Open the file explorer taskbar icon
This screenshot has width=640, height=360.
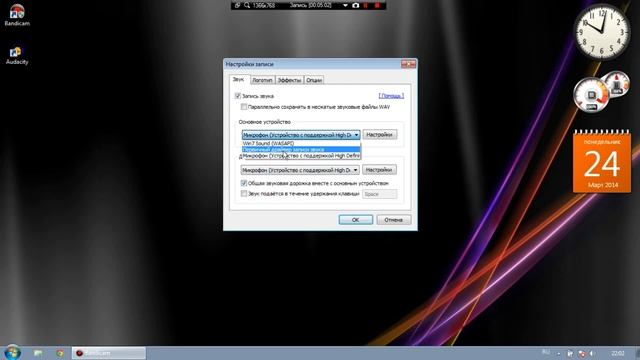click(x=38, y=353)
